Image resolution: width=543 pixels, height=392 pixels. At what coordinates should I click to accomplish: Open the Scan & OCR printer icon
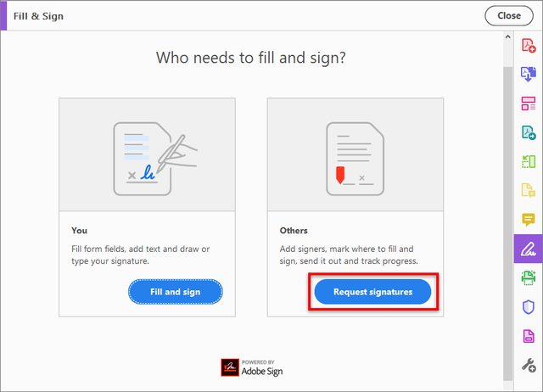click(529, 277)
